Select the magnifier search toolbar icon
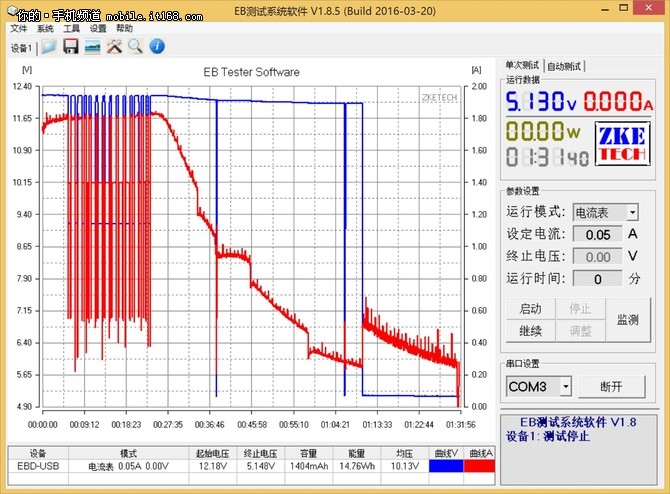Screen dimensions: 670x494 coord(135,46)
